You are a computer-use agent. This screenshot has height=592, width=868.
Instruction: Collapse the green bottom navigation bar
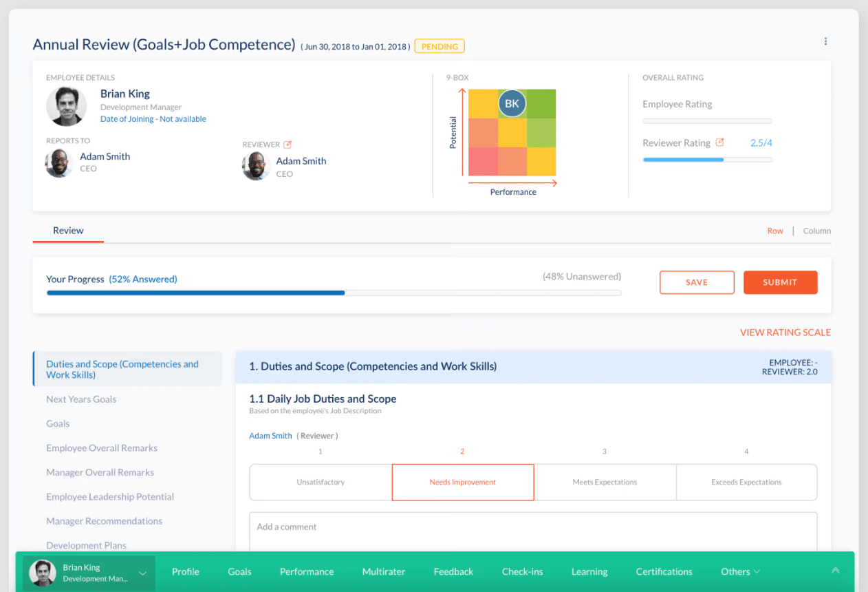point(836,571)
